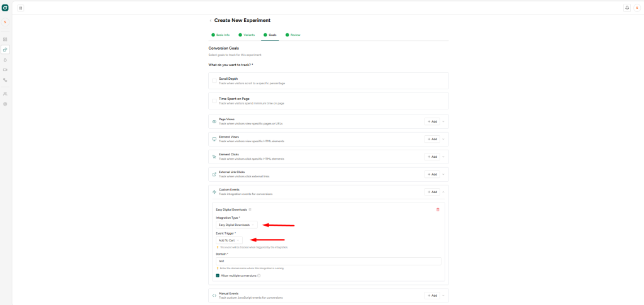This screenshot has width=644, height=305.
Task: Open the connected nodes icon in the sidebar
Action: click(5, 80)
